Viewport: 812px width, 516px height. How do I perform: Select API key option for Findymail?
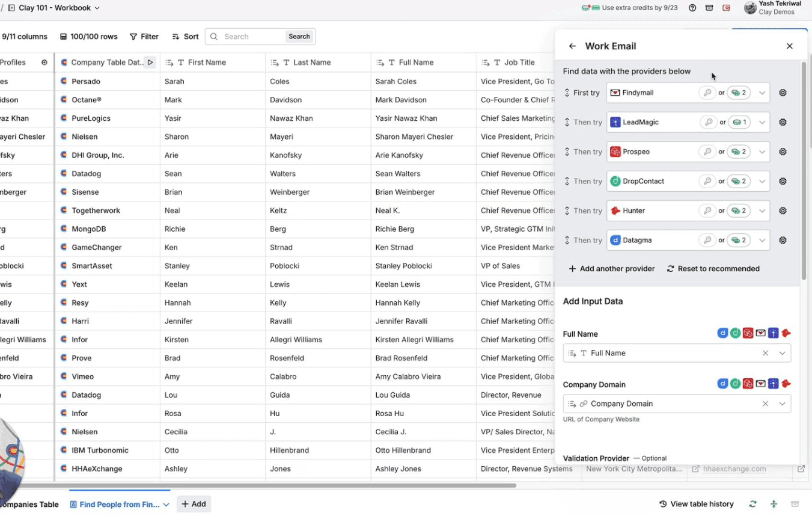pyautogui.click(x=707, y=93)
